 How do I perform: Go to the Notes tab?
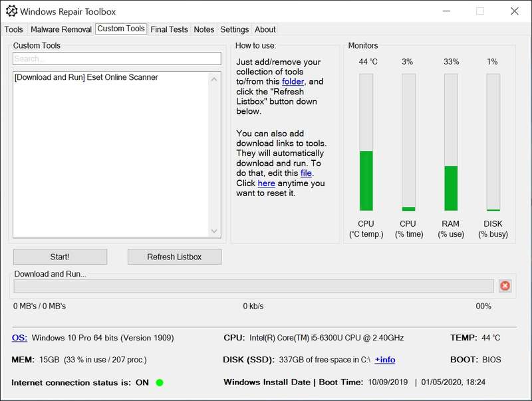point(203,29)
